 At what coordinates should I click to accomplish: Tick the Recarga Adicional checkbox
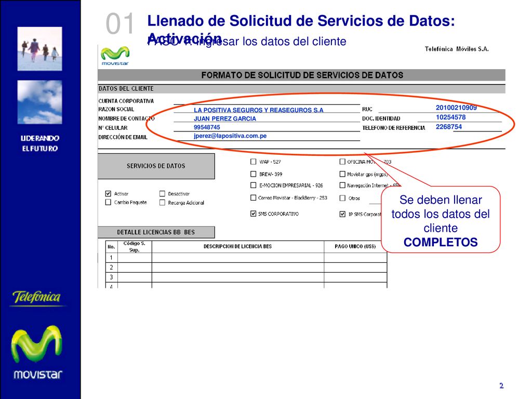[x=162, y=203]
